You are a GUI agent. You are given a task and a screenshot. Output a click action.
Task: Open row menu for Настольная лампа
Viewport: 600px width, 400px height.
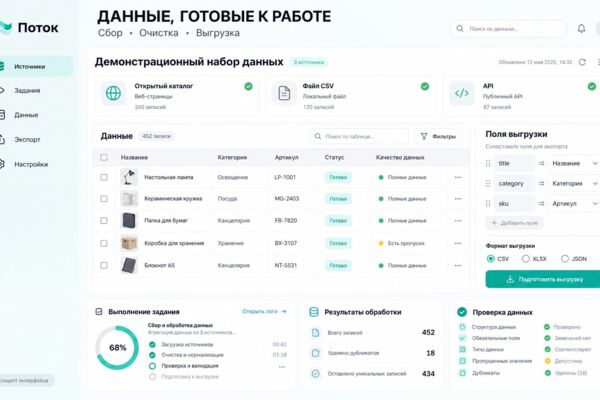click(458, 177)
